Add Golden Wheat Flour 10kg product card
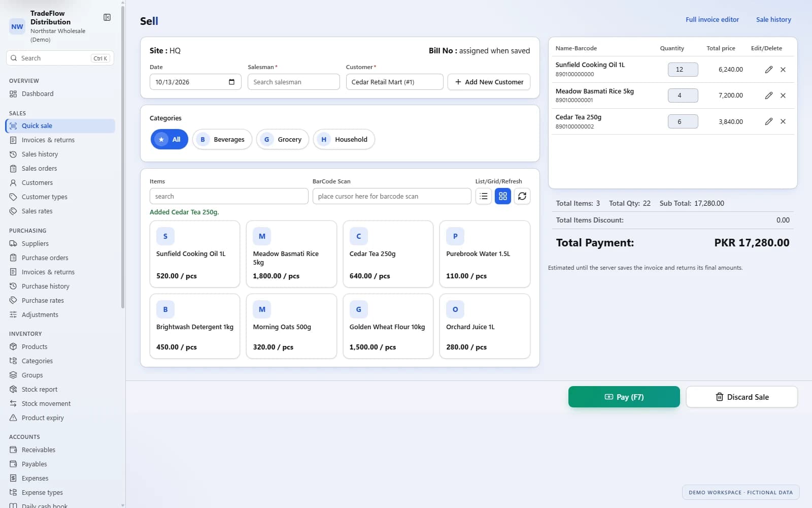 click(x=388, y=326)
